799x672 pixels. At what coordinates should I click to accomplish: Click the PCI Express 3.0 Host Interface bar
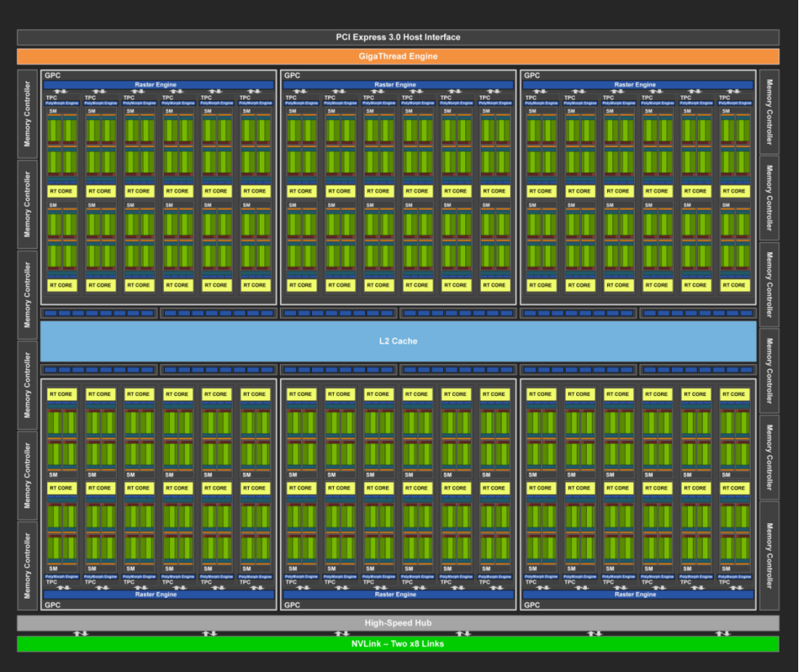click(398, 38)
